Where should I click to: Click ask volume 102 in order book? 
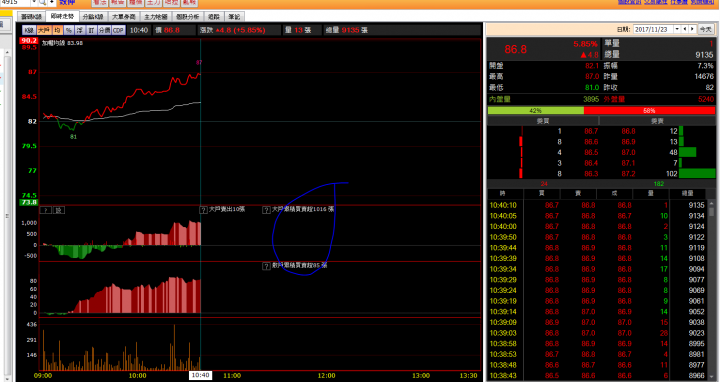pyautogui.click(x=671, y=174)
